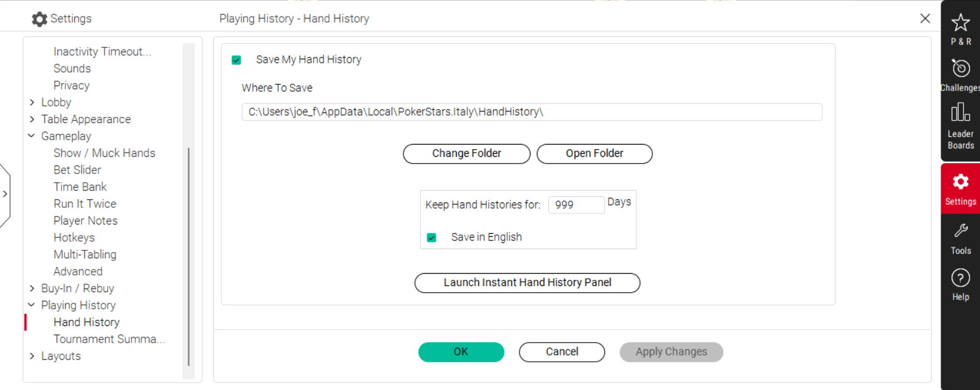Click the Playing History label
The width and height of the screenshot is (980, 390).
click(x=78, y=305)
